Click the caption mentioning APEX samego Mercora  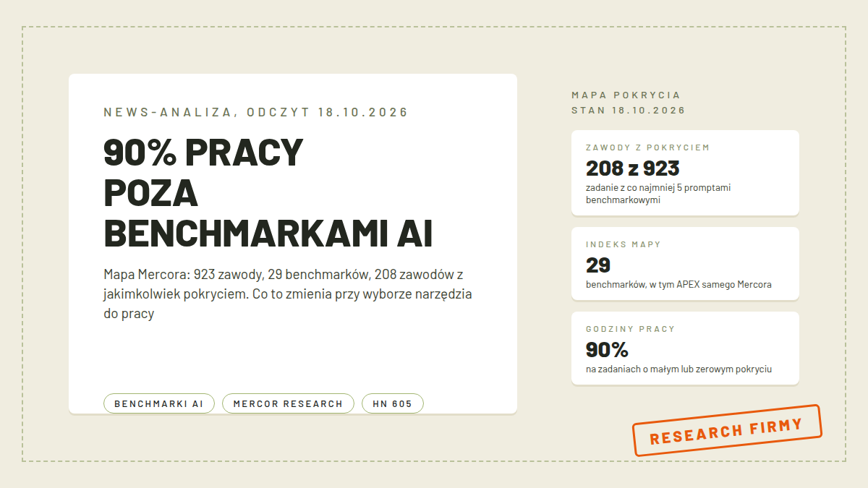coord(678,285)
